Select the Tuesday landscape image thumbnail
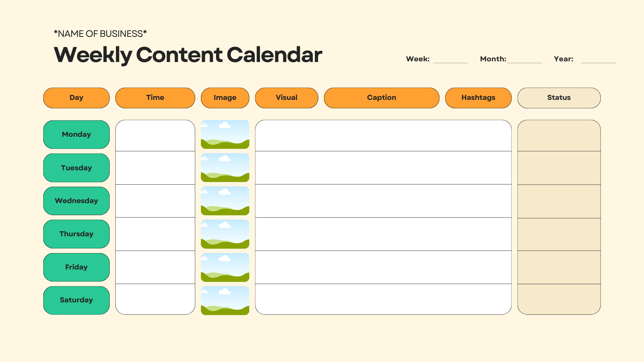 pyautogui.click(x=225, y=168)
